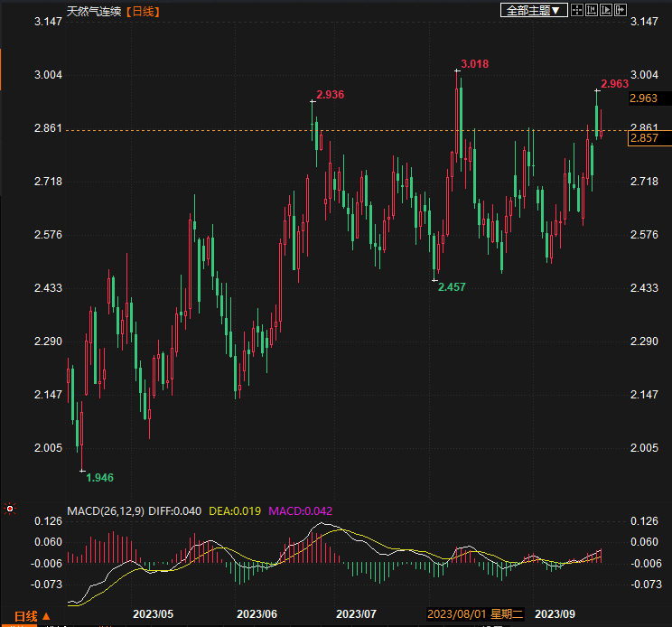The height and width of the screenshot is (627, 672).
Task: Click the 2023/08/01 星期二 date label
Action: click(476, 614)
